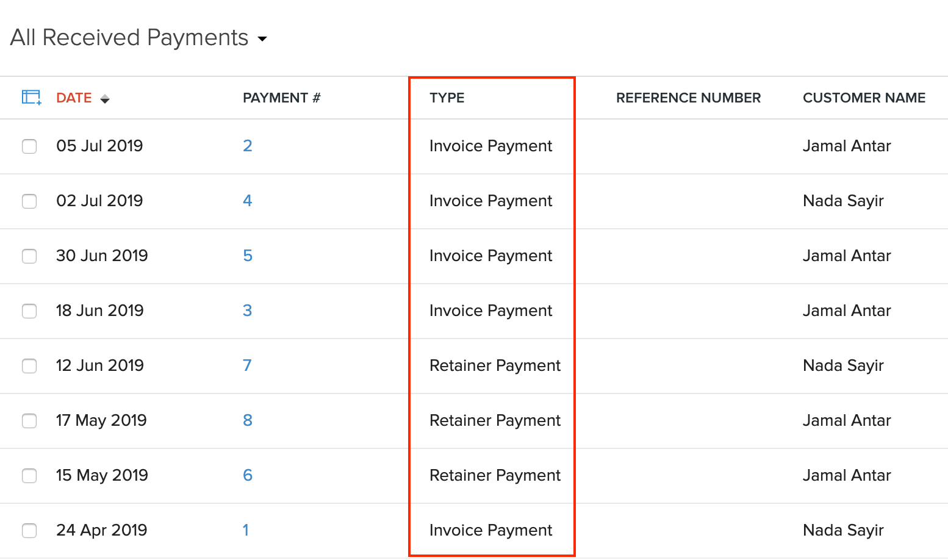The image size is (948, 560).
Task: Open payment number 2
Action: (x=248, y=145)
